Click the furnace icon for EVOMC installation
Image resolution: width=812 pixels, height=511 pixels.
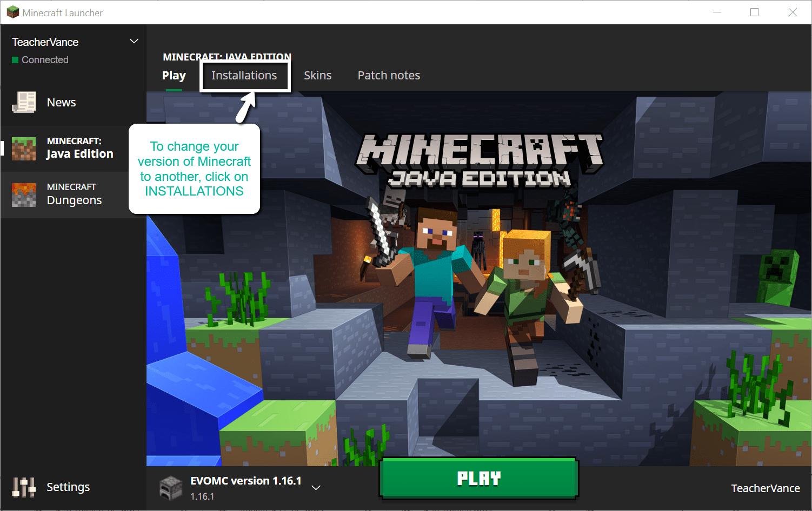click(171, 488)
